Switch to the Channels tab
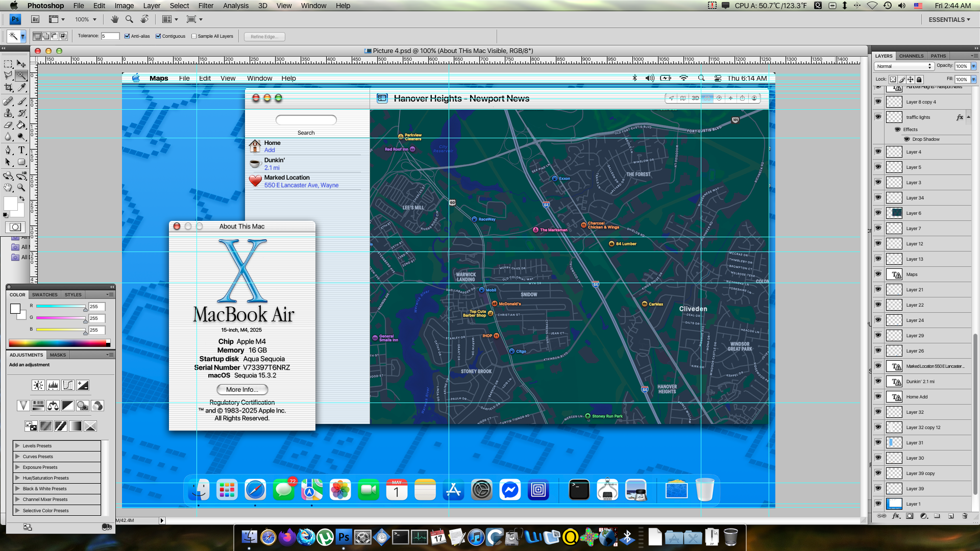 (911, 56)
